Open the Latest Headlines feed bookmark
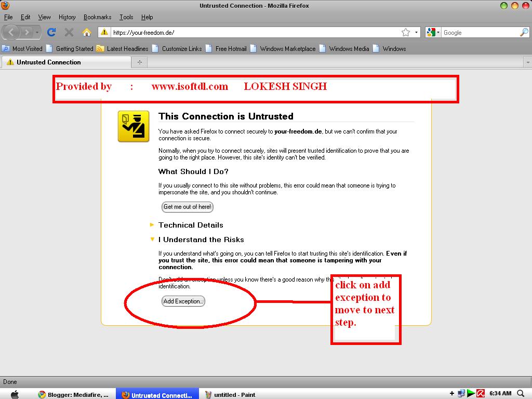 (x=123, y=48)
